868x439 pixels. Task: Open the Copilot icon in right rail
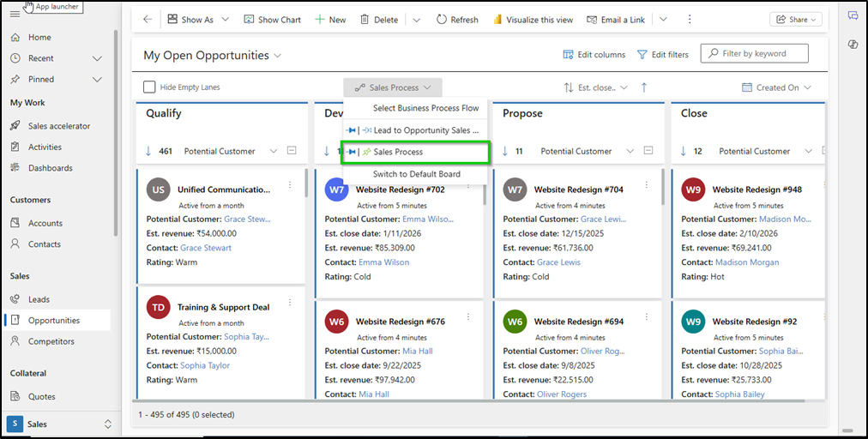pos(853,45)
